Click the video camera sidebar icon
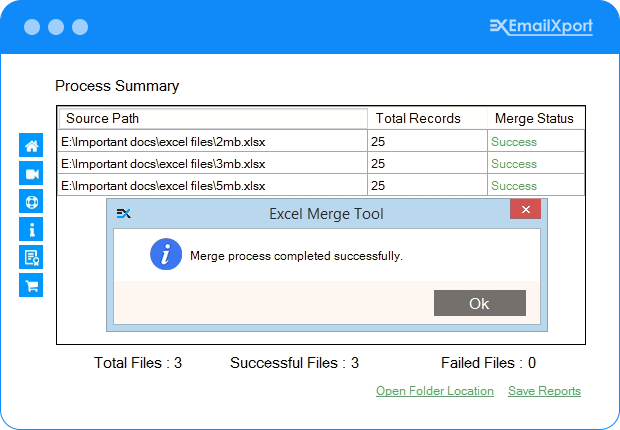The height and width of the screenshot is (430, 620). 31,173
